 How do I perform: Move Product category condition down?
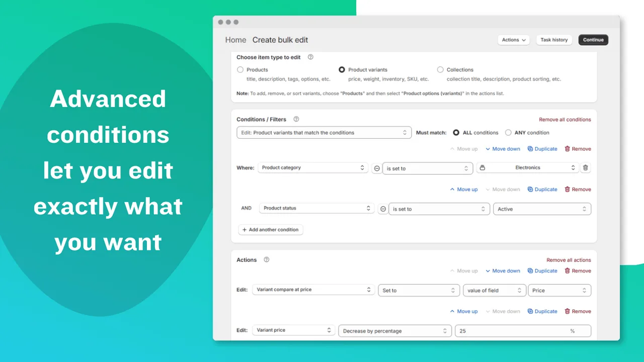(x=503, y=149)
